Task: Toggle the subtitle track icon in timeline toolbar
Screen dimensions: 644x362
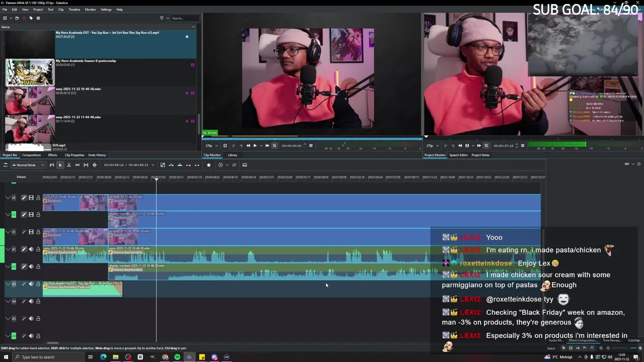Action: point(245,165)
